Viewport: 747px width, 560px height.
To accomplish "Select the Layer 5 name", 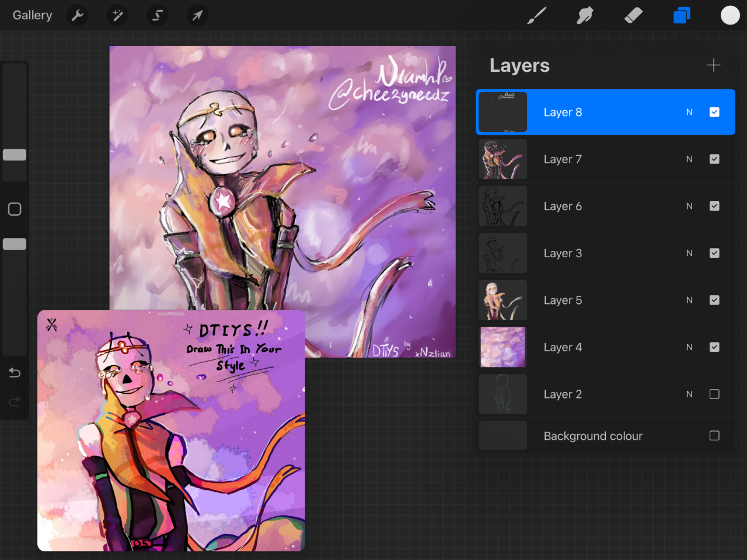I will pyautogui.click(x=563, y=300).
